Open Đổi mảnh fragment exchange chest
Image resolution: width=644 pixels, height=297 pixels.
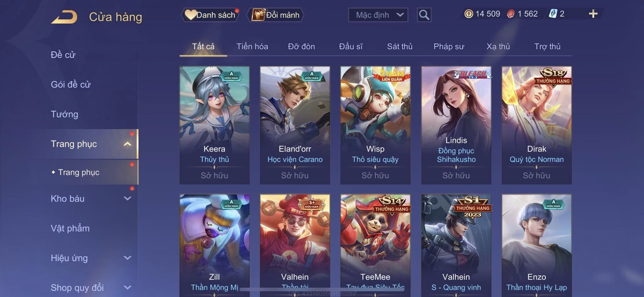275,15
